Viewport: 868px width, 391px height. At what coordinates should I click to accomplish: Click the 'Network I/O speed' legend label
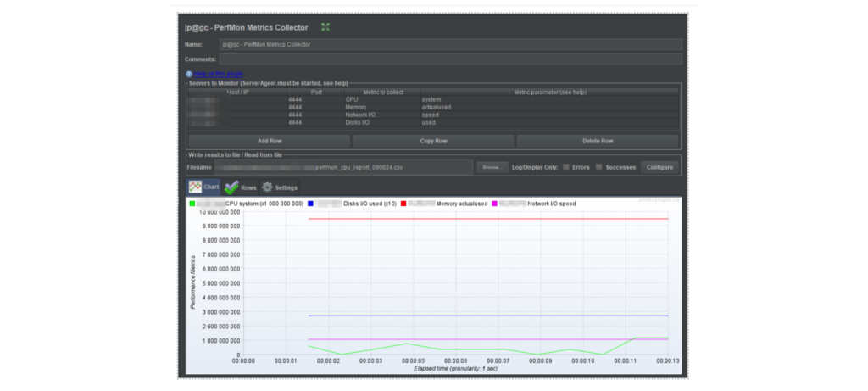tap(551, 204)
